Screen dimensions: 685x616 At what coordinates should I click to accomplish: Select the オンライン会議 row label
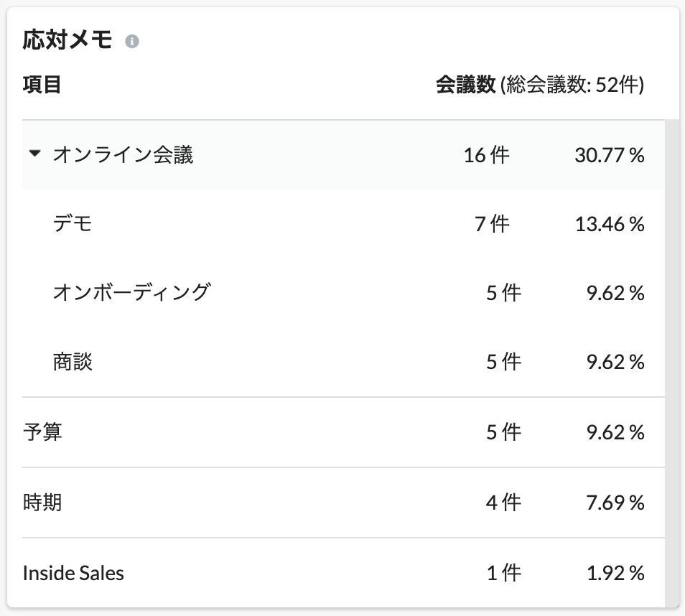(x=124, y=154)
